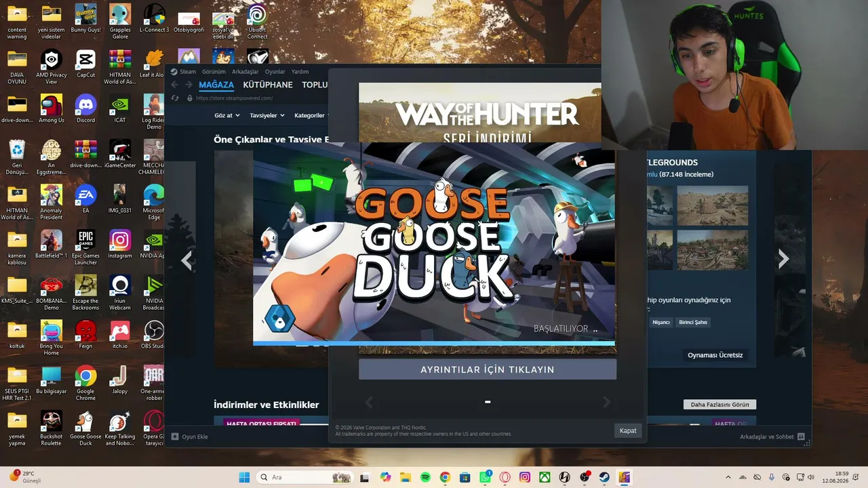The width and height of the screenshot is (868, 488).
Task: Launch the EA app shortcut
Action: [x=85, y=199]
